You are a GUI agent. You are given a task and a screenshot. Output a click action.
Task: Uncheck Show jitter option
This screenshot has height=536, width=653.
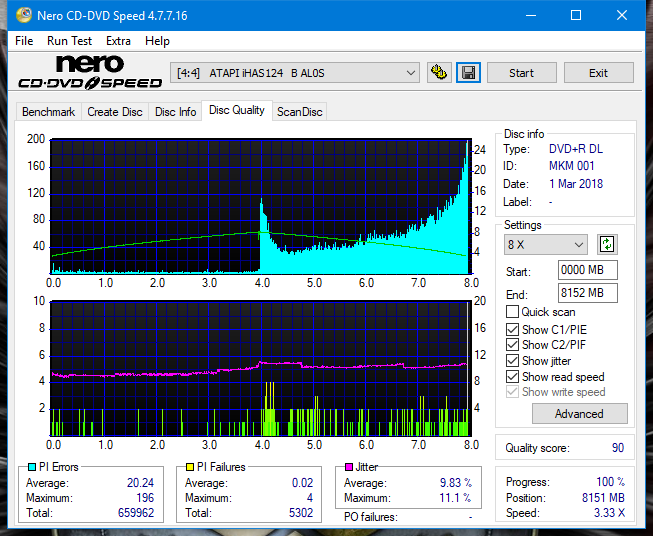pos(512,361)
